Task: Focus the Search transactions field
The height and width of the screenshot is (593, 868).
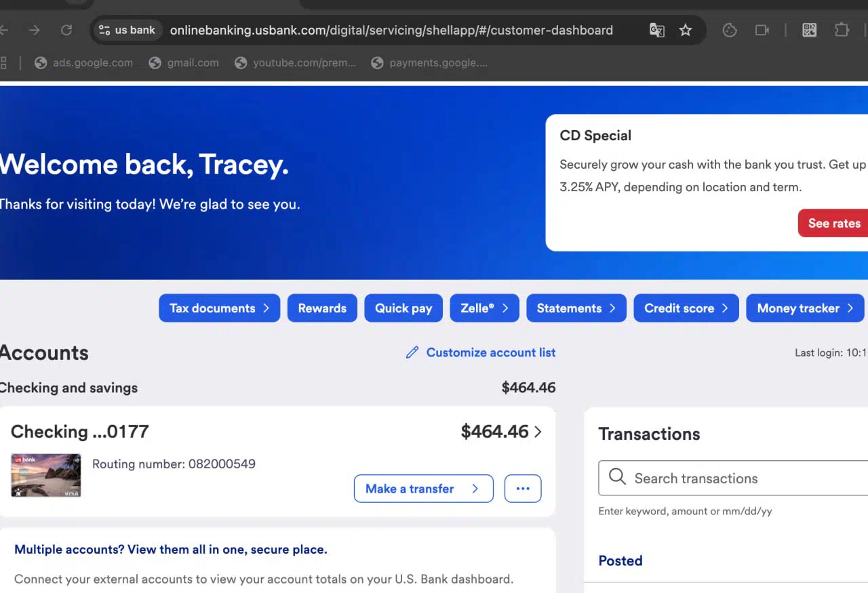Action: [733, 478]
